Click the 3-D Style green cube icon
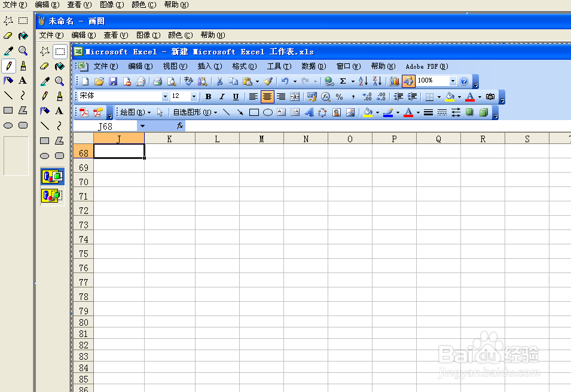This screenshot has height=392, width=571. [x=484, y=112]
